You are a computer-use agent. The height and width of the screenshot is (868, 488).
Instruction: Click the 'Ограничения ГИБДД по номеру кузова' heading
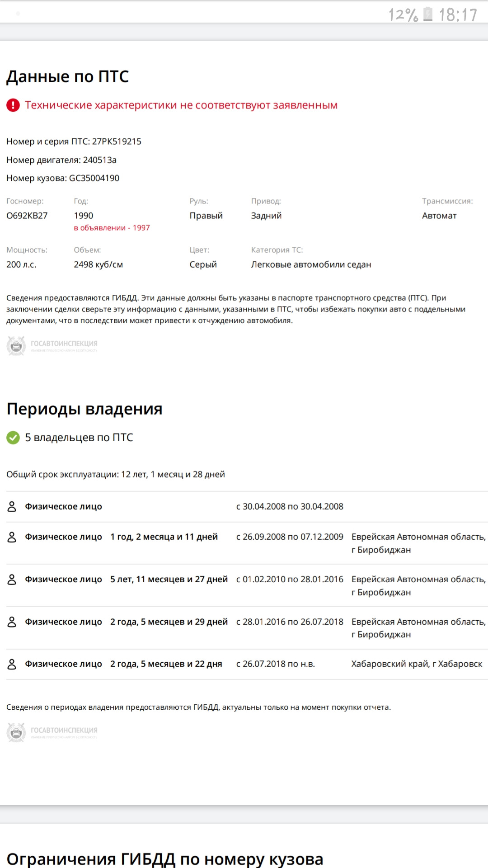pos(165,859)
